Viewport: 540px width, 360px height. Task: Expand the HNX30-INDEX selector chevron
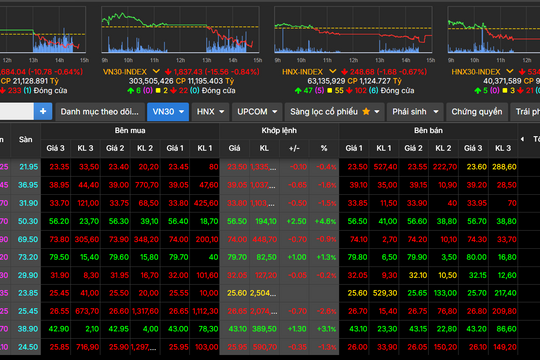pyautogui.click(x=510, y=71)
